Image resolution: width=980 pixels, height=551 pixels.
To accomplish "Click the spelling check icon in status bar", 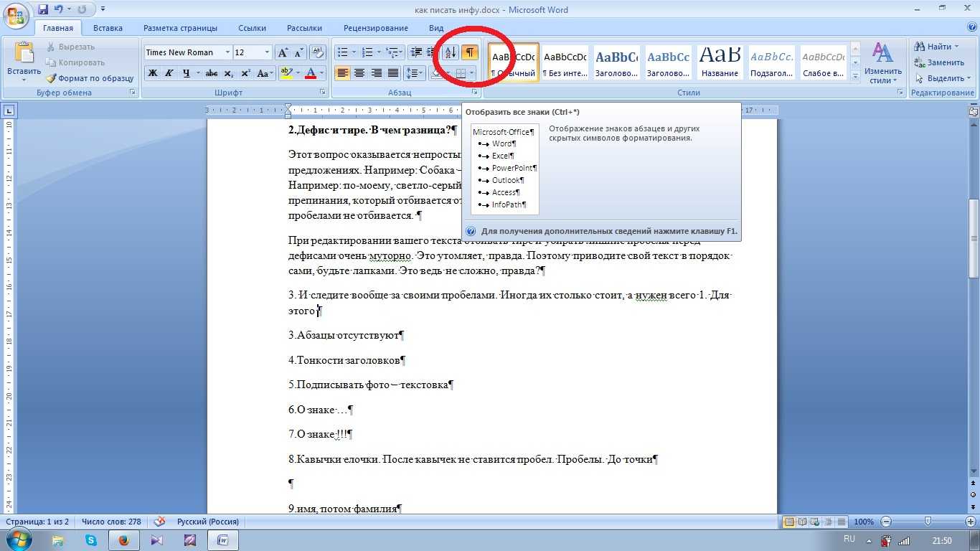I will (x=159, y=522).
